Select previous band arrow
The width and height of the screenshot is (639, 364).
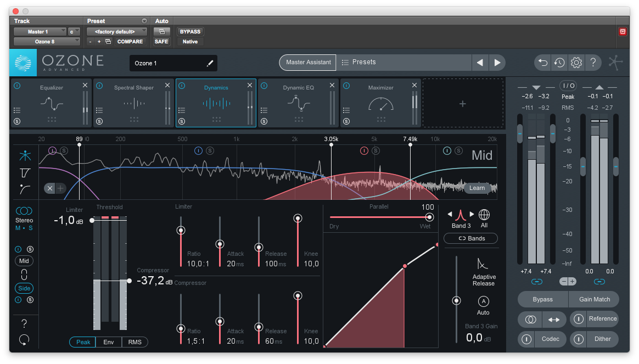450,214
